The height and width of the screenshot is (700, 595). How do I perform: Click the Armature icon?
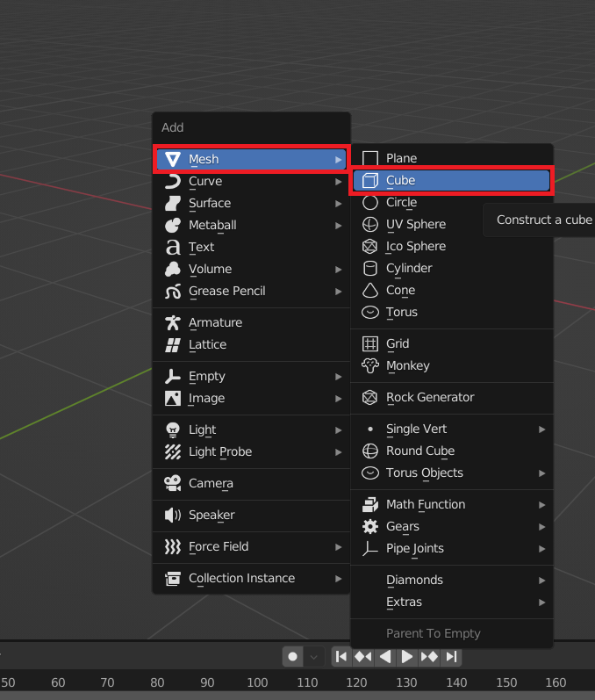[x=173, y=322]
